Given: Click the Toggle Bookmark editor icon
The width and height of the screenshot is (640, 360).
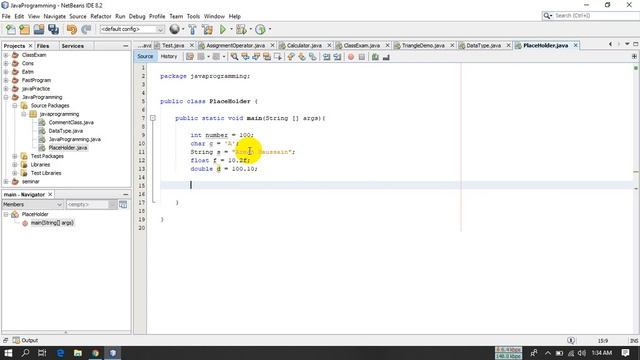Looking at the screenshot, I should pos(312,57).
